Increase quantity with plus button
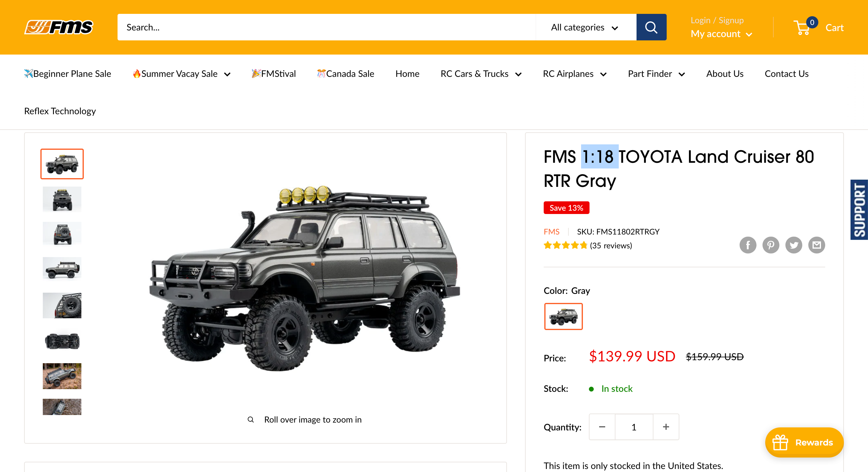The image size is (868, 472). click(x=666, y=427)
